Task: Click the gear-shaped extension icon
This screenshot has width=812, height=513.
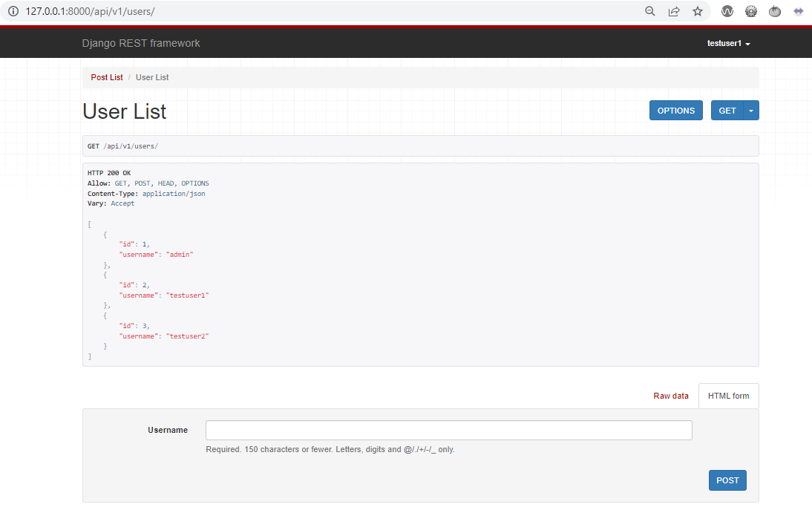Action: pos(751,11)
